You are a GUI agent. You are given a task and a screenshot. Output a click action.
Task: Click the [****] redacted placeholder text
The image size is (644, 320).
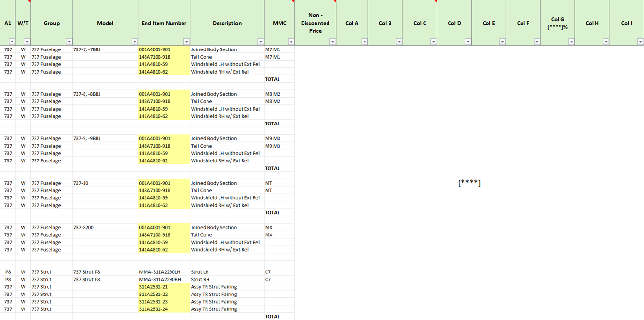[x=469, y=183]
